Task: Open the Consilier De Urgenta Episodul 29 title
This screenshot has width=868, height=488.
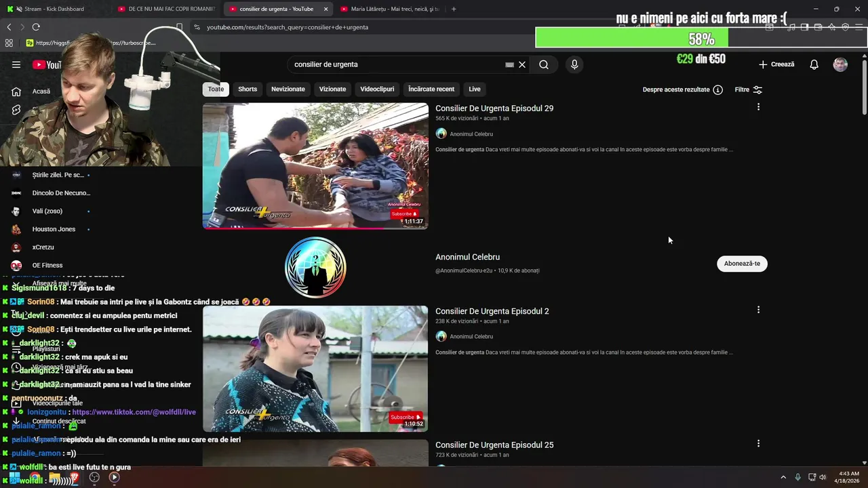Action: (494, 108)
